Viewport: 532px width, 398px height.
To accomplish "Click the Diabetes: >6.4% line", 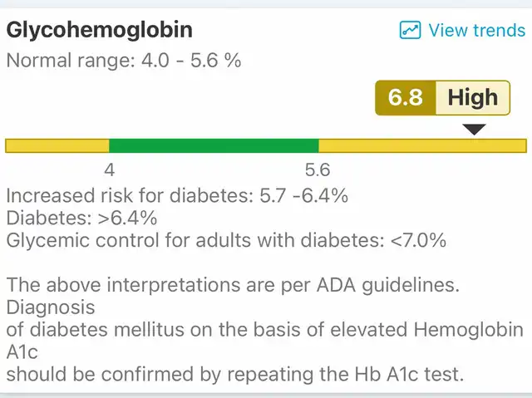I will coord(81,218).
